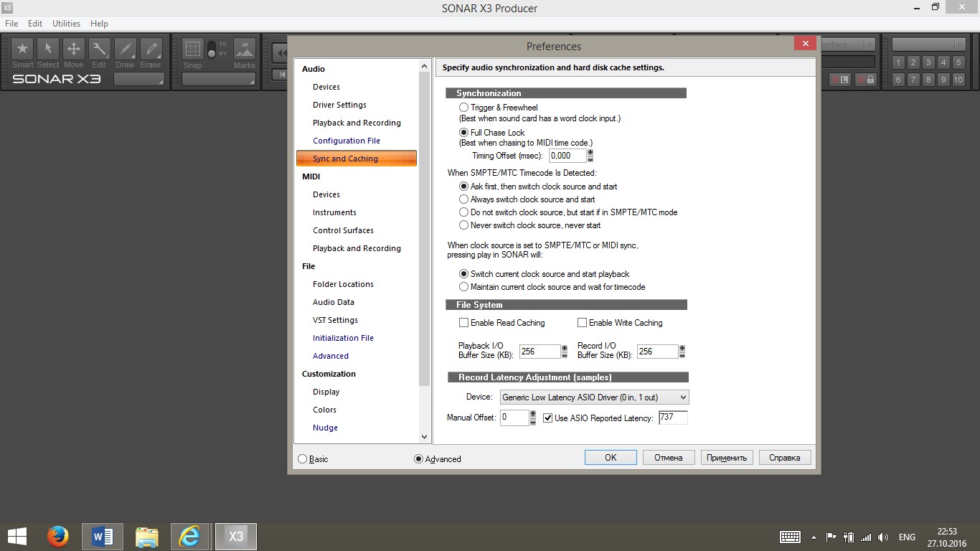The image size is (980, 551).
Task: Confirm preferences with OK
Action: click(611, 458)
